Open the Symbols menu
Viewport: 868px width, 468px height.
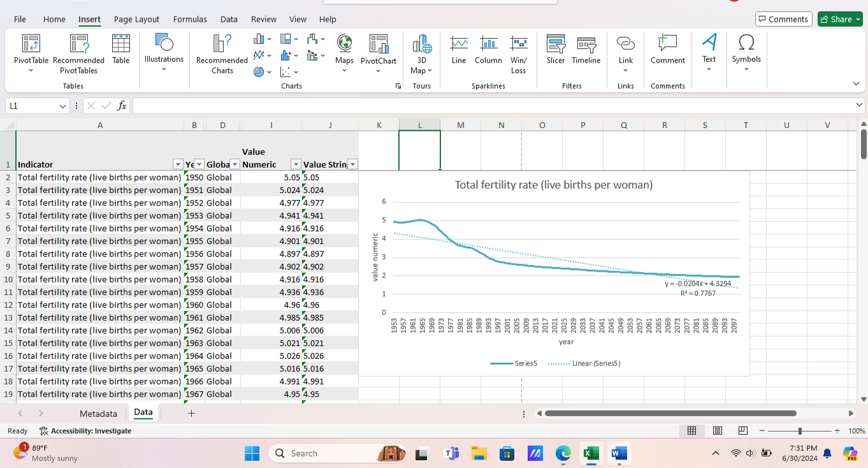coord(746,51)
